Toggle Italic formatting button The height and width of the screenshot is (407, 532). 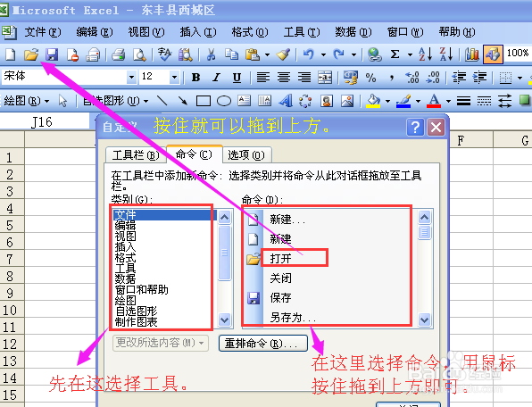pos(216,78)
